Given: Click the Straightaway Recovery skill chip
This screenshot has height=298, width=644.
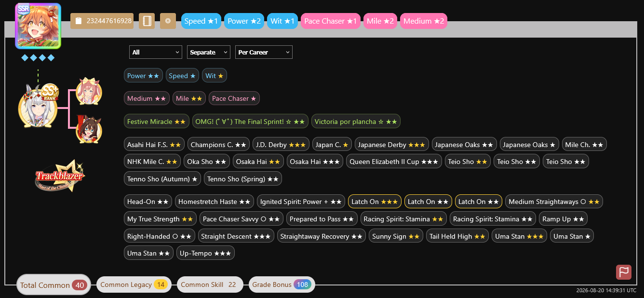Looking at the screenshot, I should click(x=322, y=236).
